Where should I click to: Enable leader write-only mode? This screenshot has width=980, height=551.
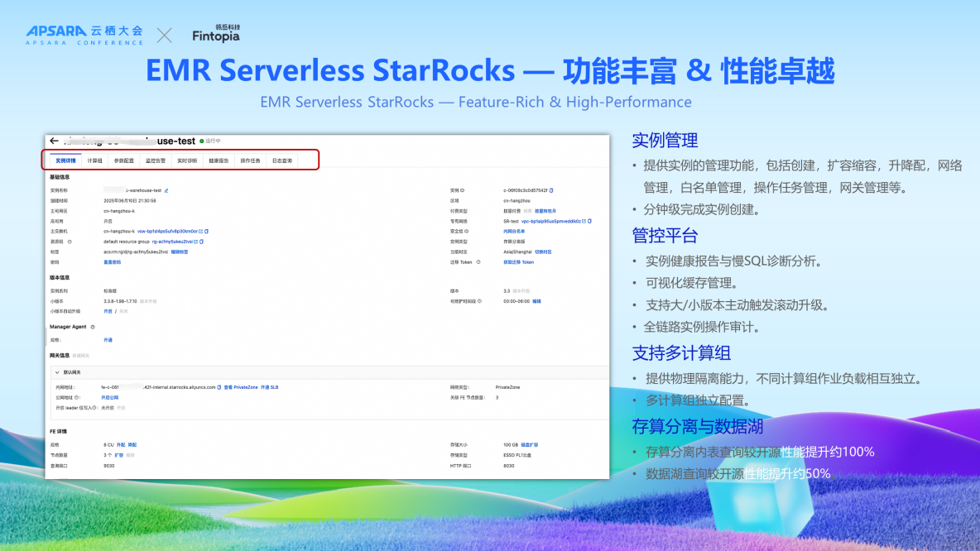point(122,409)
